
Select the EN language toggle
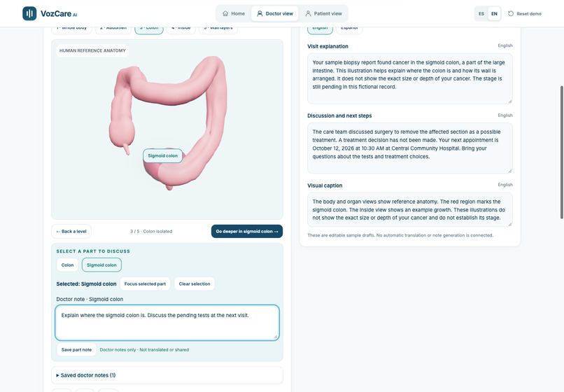point(494,14)
